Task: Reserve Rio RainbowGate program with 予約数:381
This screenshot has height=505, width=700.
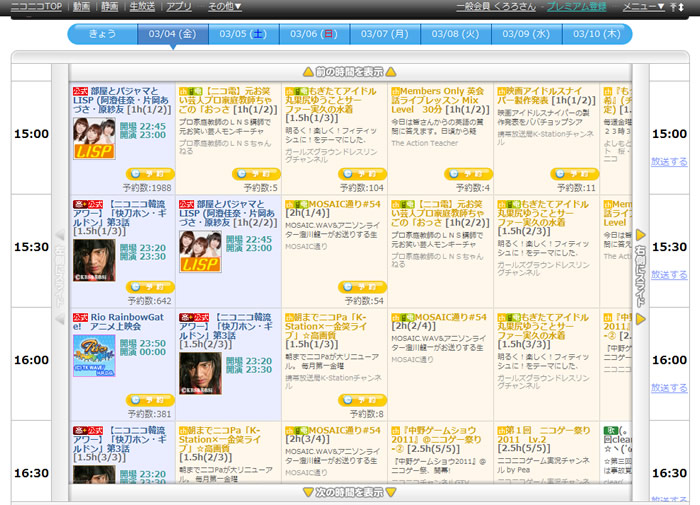Action: click(150, 400)
